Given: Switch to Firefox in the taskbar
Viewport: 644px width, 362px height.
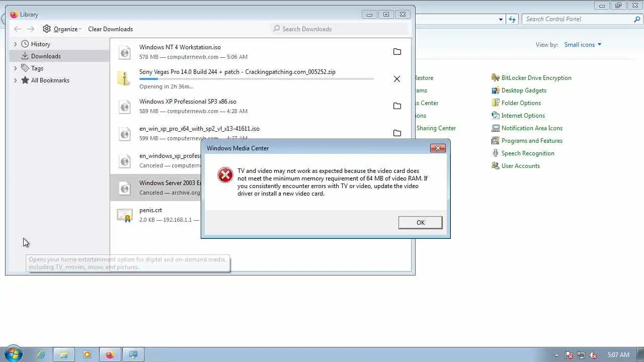Looking at the screenshot, I should pyautogui.click(x=110, y=354).
